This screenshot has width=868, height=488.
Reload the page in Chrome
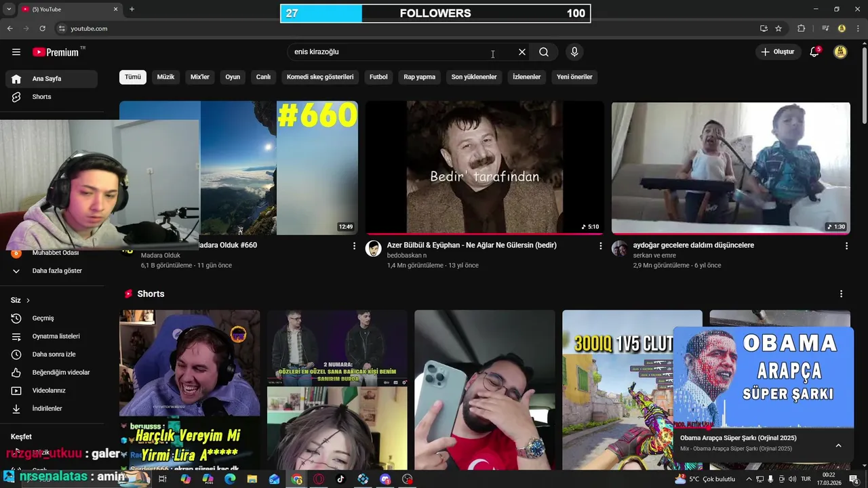[x=42, y=28]
